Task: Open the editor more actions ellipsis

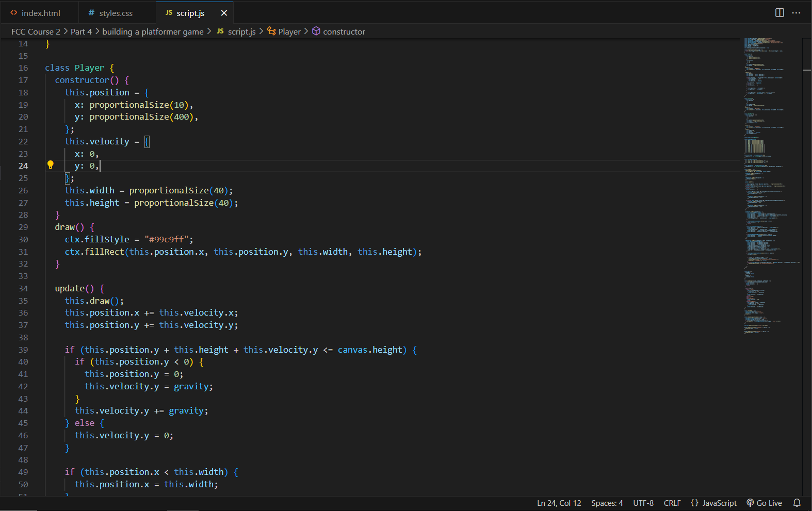Action: coord(797,13)
